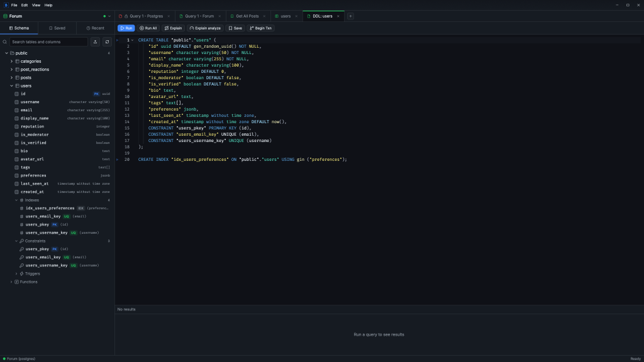Open the Forum connection dropdown

(109, 16)
